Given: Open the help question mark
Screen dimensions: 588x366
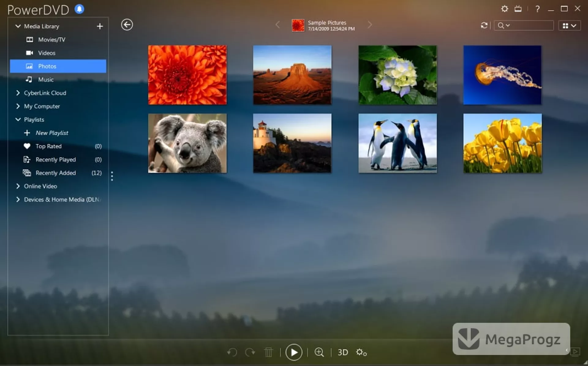Looking at the screenshot, I should click(x=537, y=9).
